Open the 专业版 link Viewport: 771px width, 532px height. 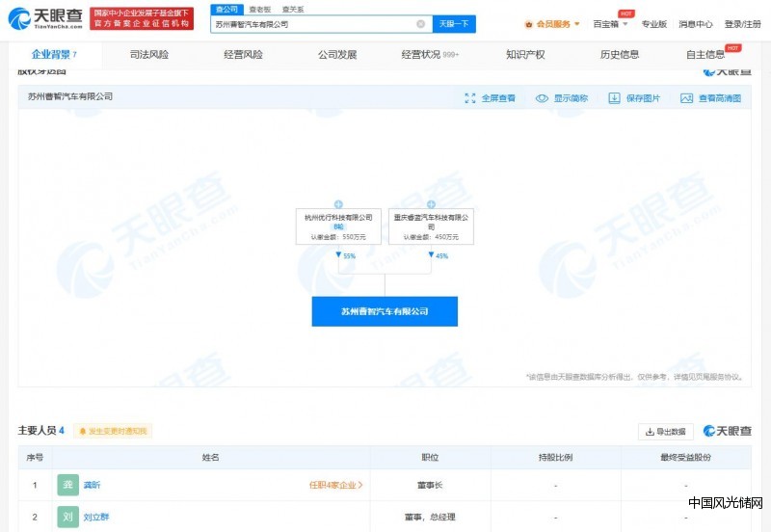pyautogui.click(x=654, y=24)
